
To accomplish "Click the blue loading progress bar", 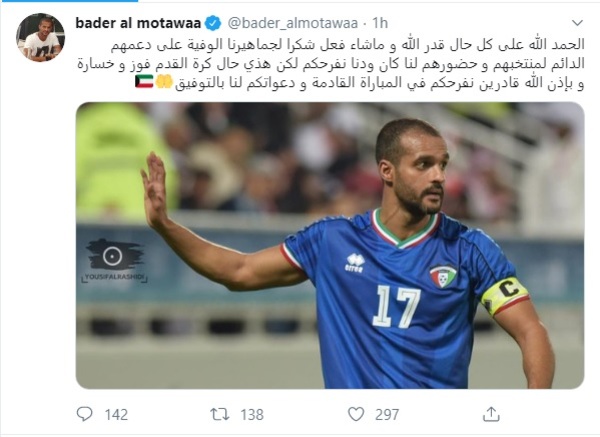I will pos(69,1).
